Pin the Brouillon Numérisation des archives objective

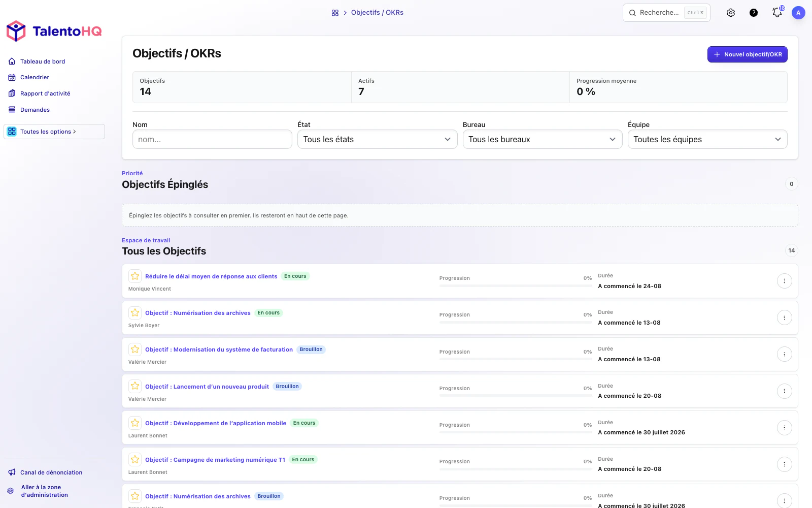tap(135, 496)
